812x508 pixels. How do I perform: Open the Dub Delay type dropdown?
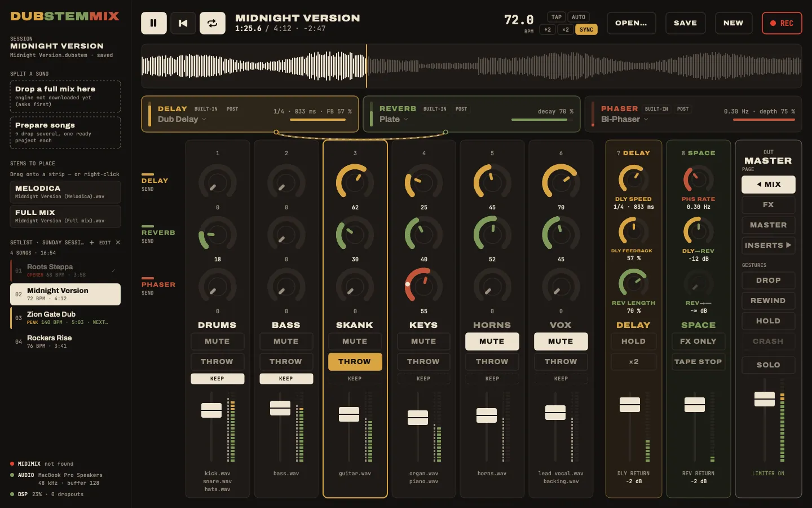point(182,119)
